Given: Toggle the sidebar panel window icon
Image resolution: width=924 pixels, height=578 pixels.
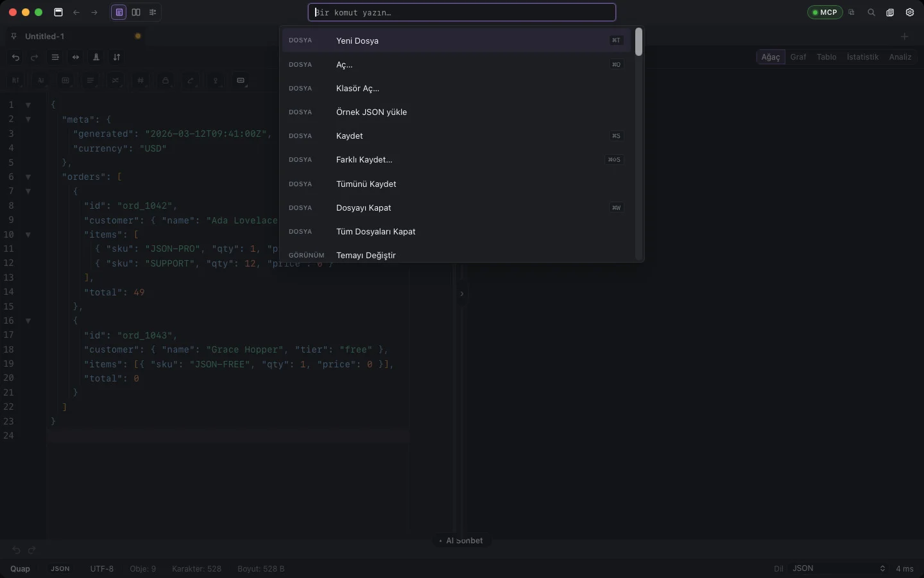Looking at the screenshot, I should point(58,12).
